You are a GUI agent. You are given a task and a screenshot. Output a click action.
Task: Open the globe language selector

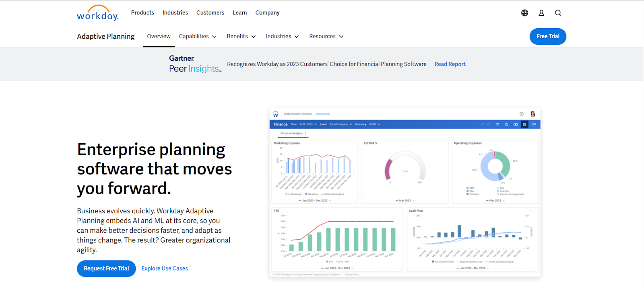click(x=524, y=13)
